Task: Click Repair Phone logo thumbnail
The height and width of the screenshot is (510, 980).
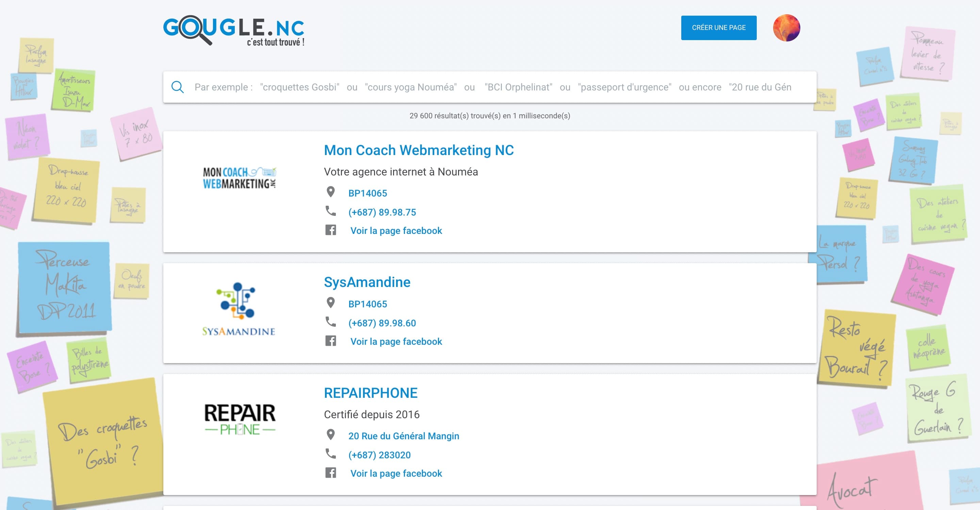Action: [240, 420]
